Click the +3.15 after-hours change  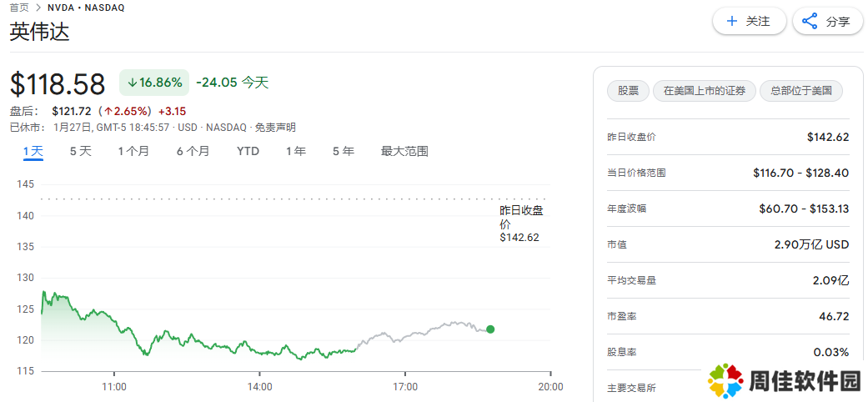click(x=172, y=111)
